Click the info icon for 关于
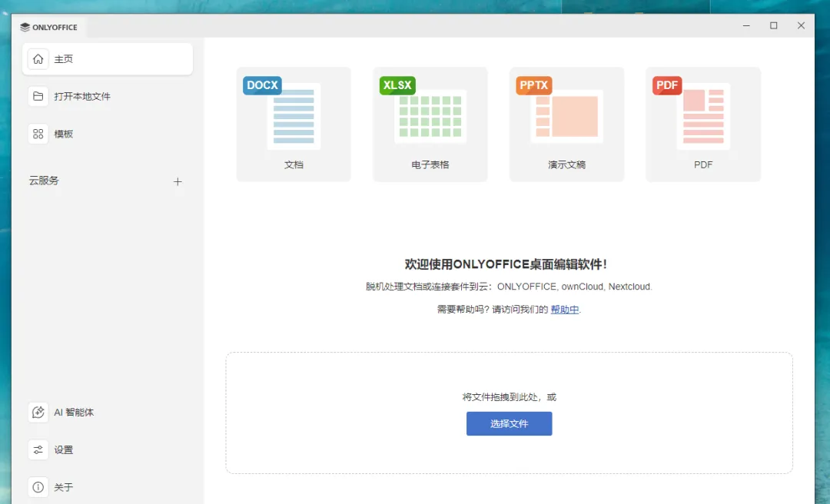 (x=38, y=487)
